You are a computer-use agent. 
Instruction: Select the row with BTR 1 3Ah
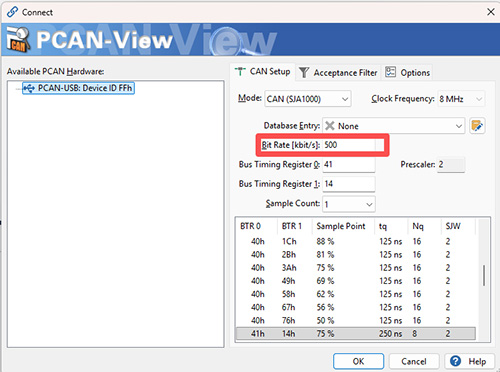click(x=356, y=268)
